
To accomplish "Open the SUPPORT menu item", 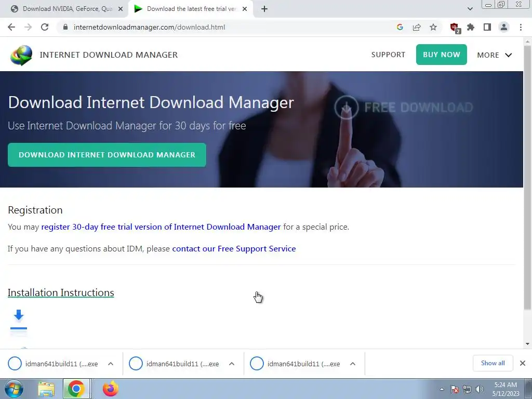I will pyautogui.click(x=388, y=55).
